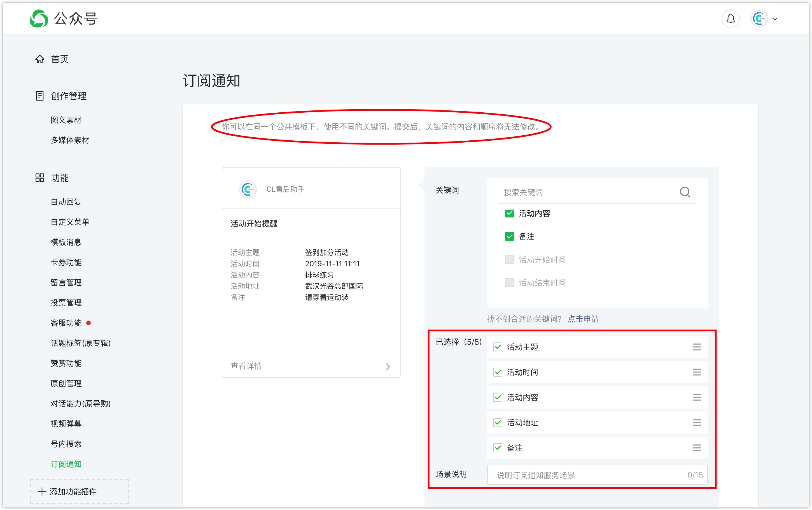Focus the 场景说明 input field
This screenshot has width=812, height=510.
tap(597, 475)
